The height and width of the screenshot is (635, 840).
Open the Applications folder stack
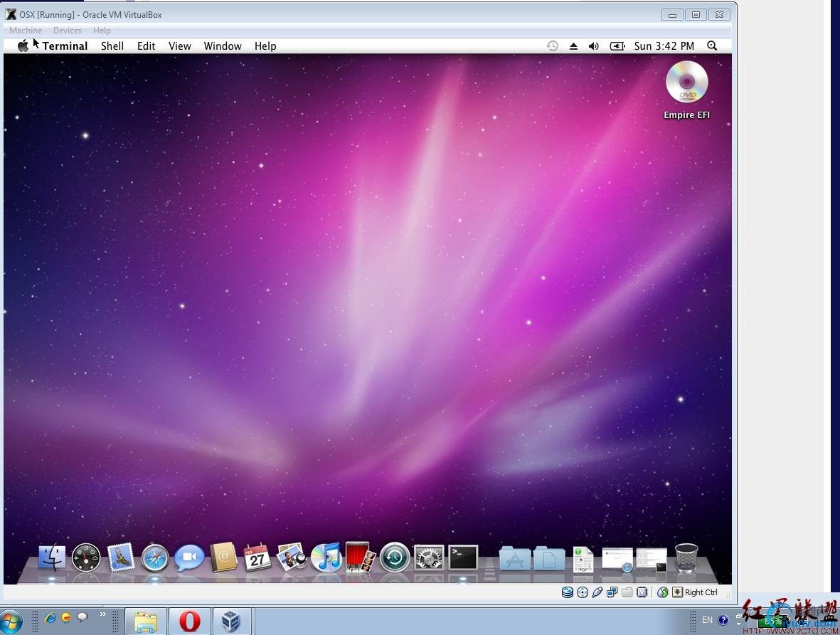click(515, 558)
